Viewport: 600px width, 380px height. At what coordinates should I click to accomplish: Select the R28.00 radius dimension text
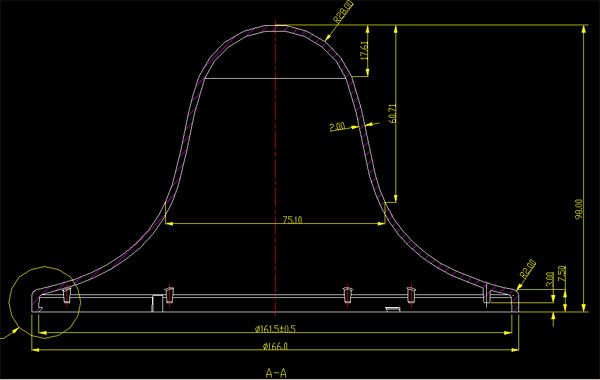(343, 12)
